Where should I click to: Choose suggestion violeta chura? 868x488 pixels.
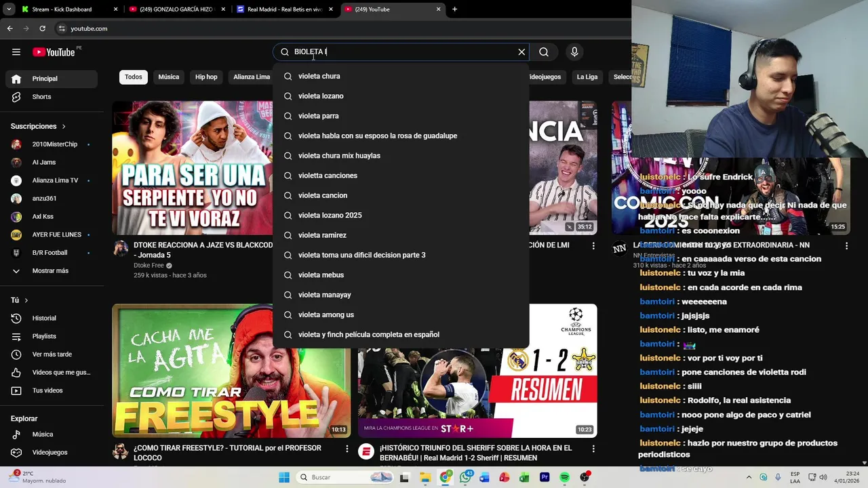tap(401, 77)
